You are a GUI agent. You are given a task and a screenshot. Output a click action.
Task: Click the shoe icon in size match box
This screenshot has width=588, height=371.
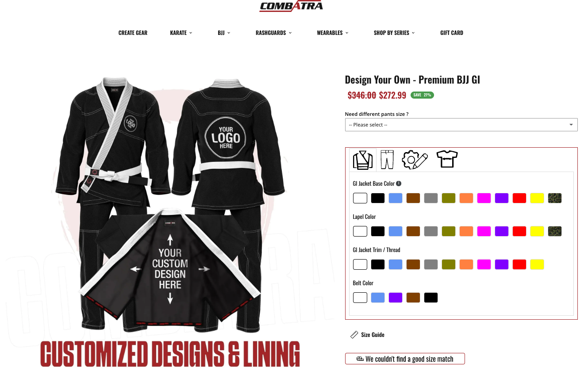pyautogui.click(x=360, y=359)
